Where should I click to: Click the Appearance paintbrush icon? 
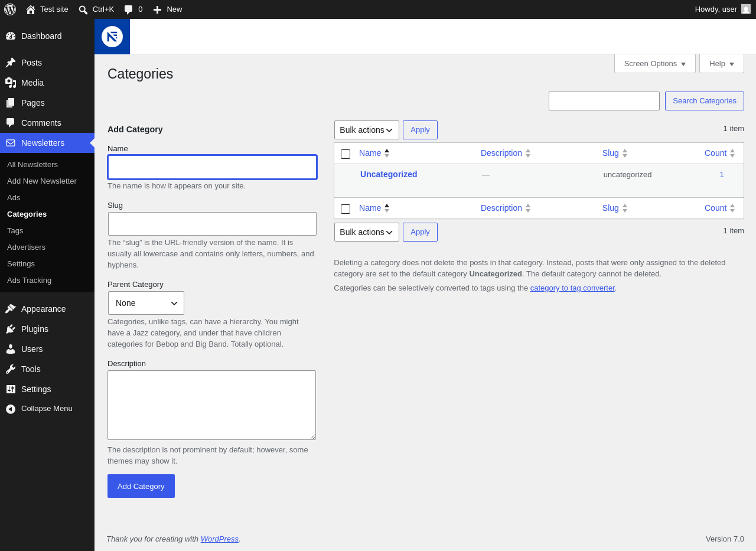pyautogui.click(x=11, y=309)
